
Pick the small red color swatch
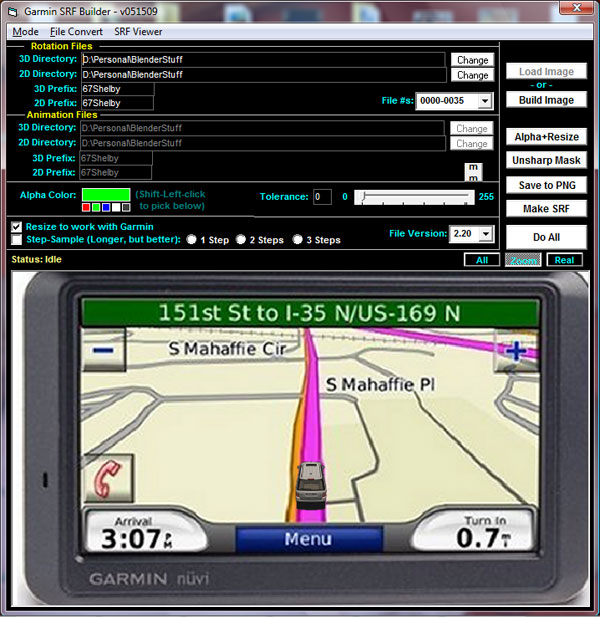[86, 207]
